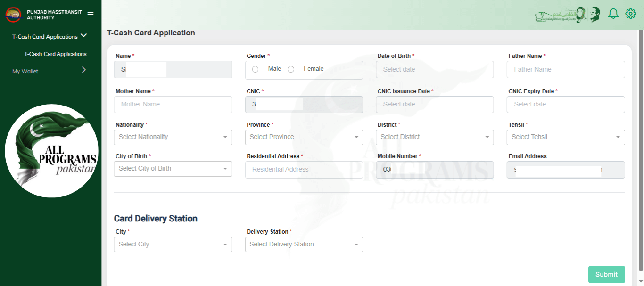The width and height of the screenshot is (644, 286).
Task: Click the All Programs Pakistan logo
Action: click(x=52, y=151)
